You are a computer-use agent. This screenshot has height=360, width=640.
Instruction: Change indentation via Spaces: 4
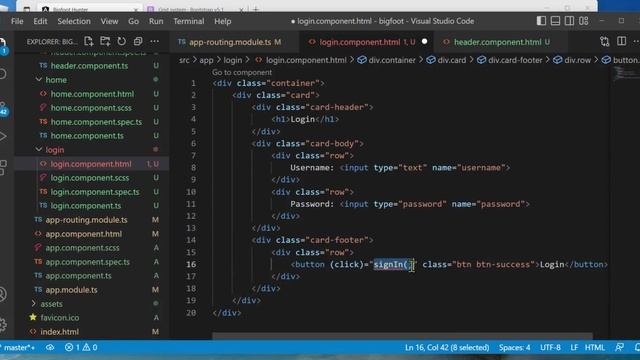(x=514, y=347)
